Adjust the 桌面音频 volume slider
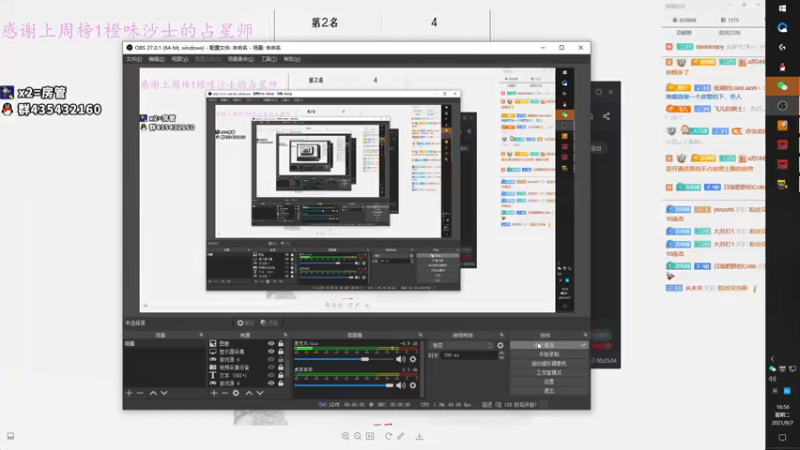 pyautogui.click(x=343, y=385)
